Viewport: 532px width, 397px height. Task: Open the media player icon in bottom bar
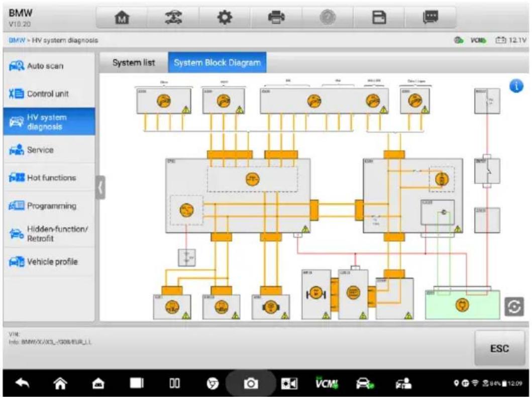point(289,383)
